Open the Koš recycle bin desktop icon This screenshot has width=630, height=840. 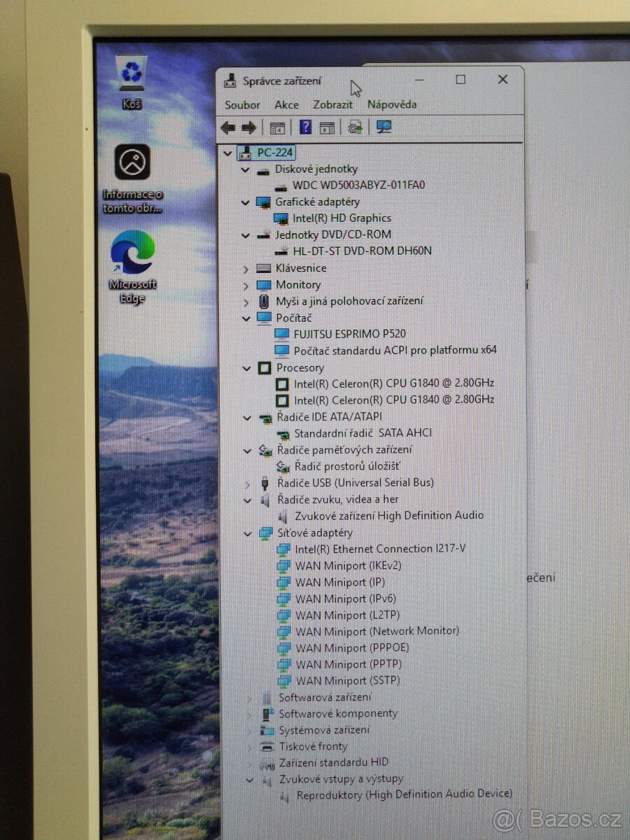(x=132, y=82)
